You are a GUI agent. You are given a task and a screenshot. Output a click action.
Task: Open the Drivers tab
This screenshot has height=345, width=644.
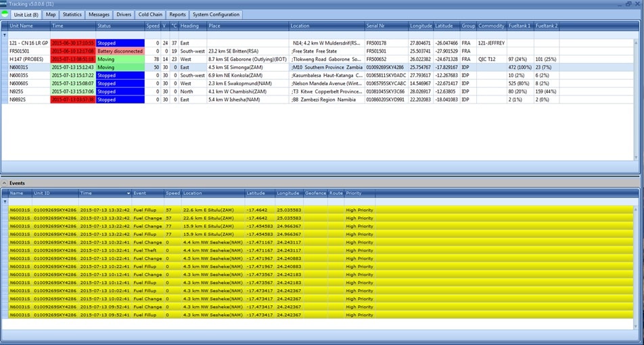click(x=124, y=14)
